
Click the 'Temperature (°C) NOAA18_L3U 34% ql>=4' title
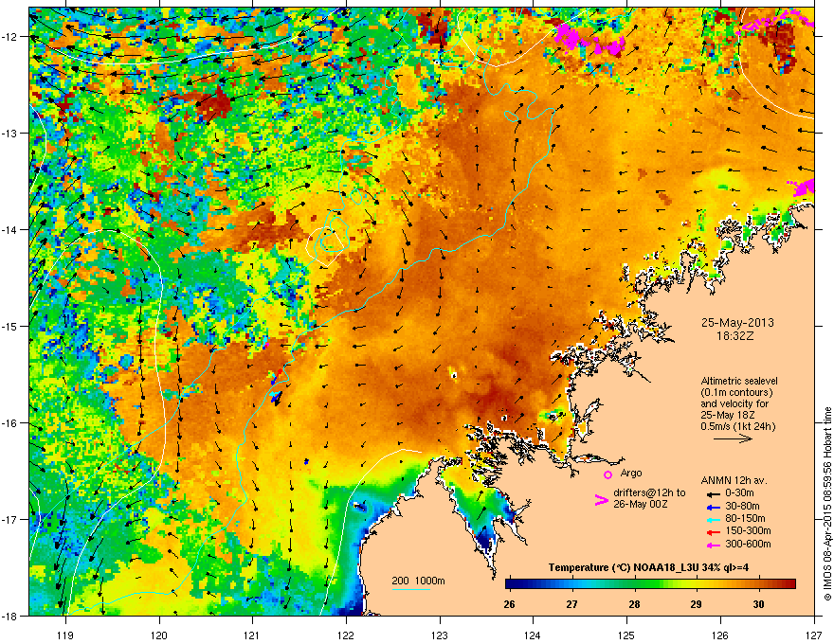click(x=648, y=568)
